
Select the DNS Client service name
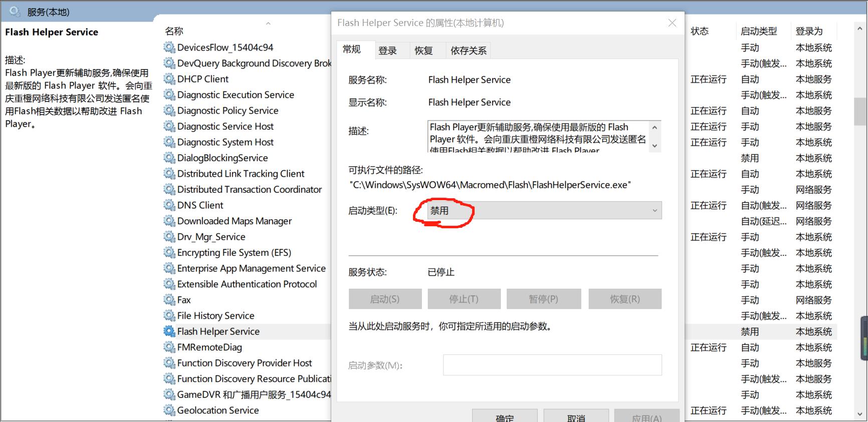click(x=200, y=205)
